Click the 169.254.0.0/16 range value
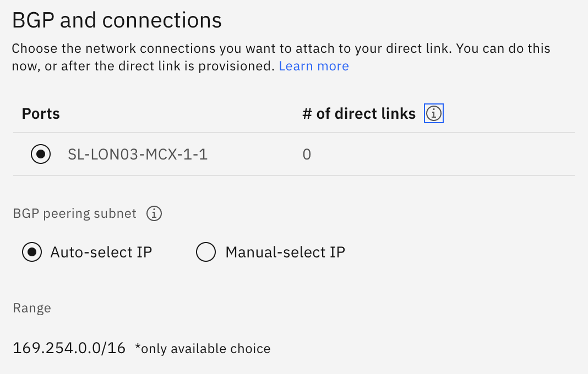The width and height of the screenshot is (588, 374). (x=69, y=348)
